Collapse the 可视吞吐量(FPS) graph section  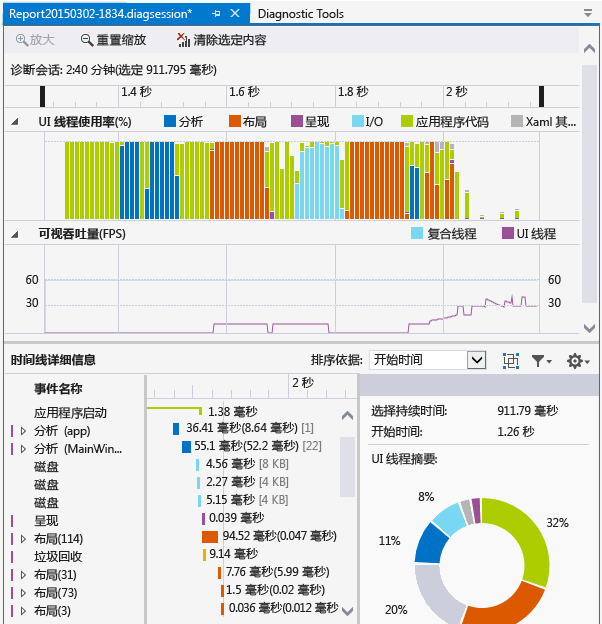pos(15,234)
